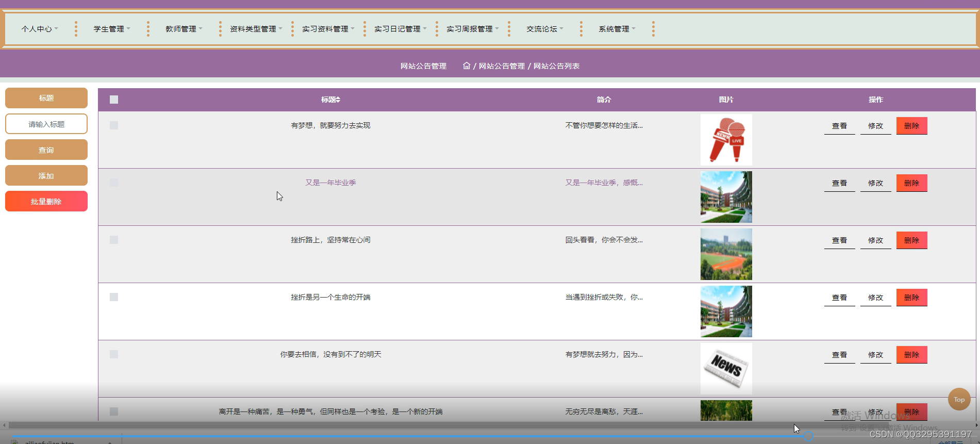Viewport: 980px width, 444px height.
Task: Click the 简介 column header
Action: pos(604,100)
